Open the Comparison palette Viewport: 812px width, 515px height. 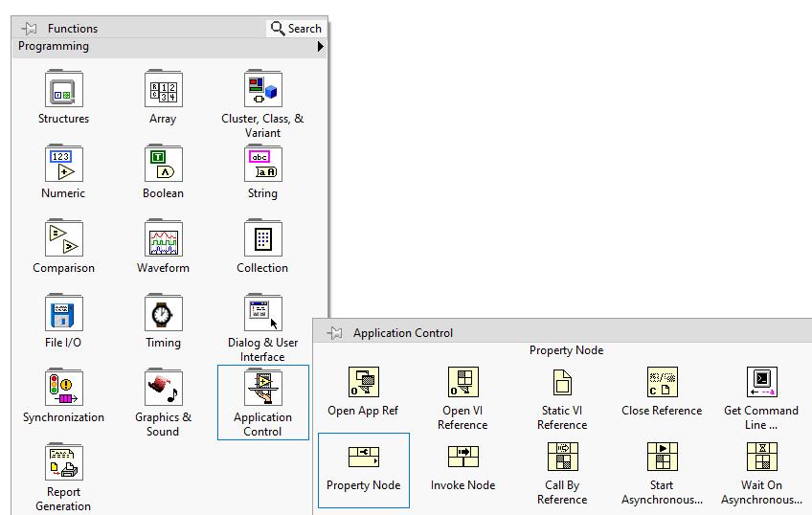[64, 238]
